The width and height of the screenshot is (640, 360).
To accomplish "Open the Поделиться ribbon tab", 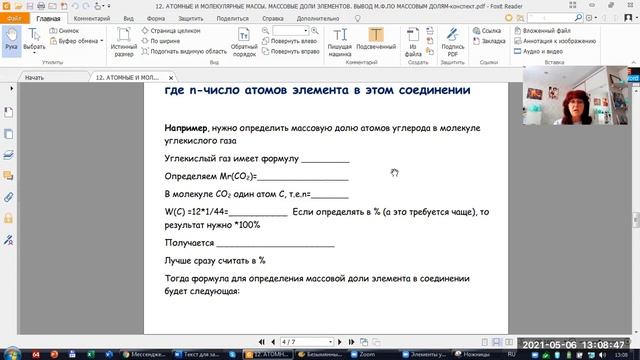I will click(232, 18).
